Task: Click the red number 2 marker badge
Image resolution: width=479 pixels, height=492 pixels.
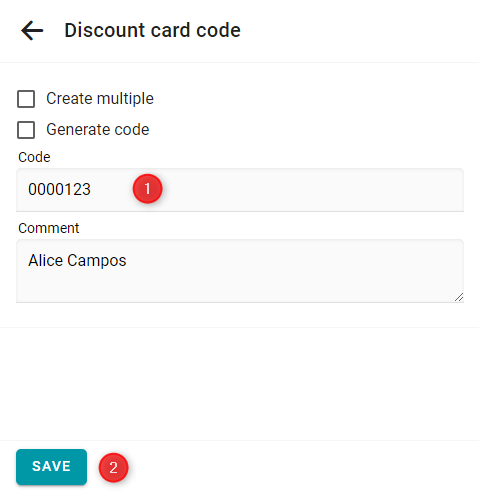Action: click(113, 467)
